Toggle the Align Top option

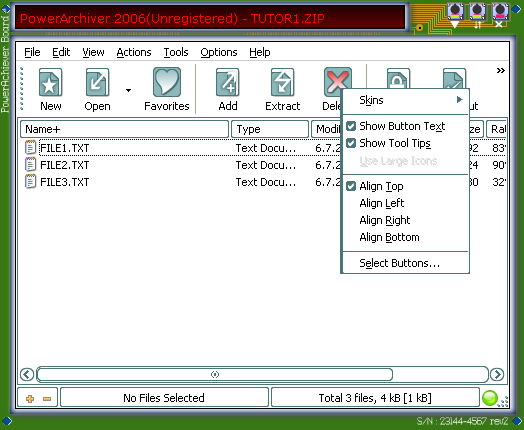click(406, 186)
